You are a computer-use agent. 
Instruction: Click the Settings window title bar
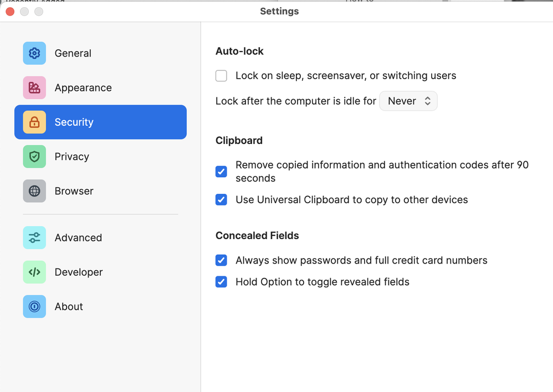coord(279,11)
